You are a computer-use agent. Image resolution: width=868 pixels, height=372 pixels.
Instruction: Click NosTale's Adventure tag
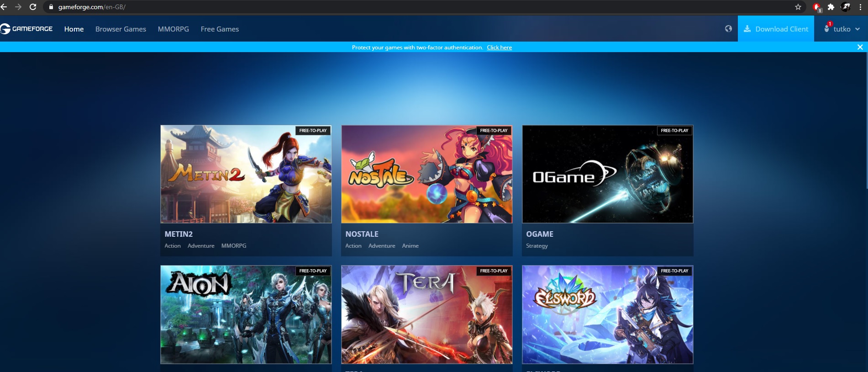click(x=382, y=246)
